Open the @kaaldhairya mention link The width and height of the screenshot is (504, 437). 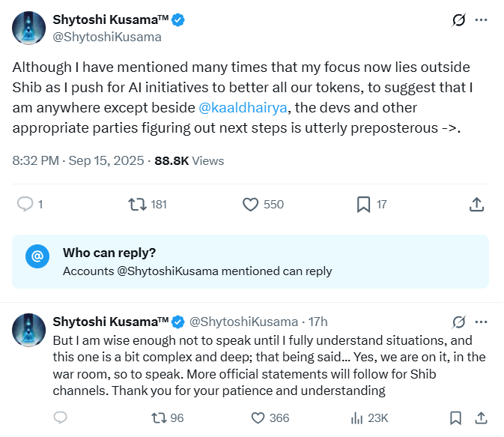[x=243, y=107]
